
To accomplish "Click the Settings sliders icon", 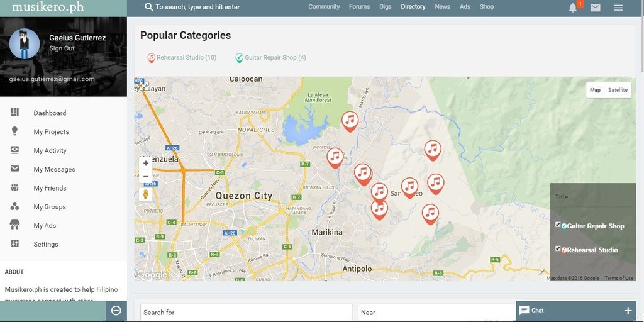I will [15, 243].
